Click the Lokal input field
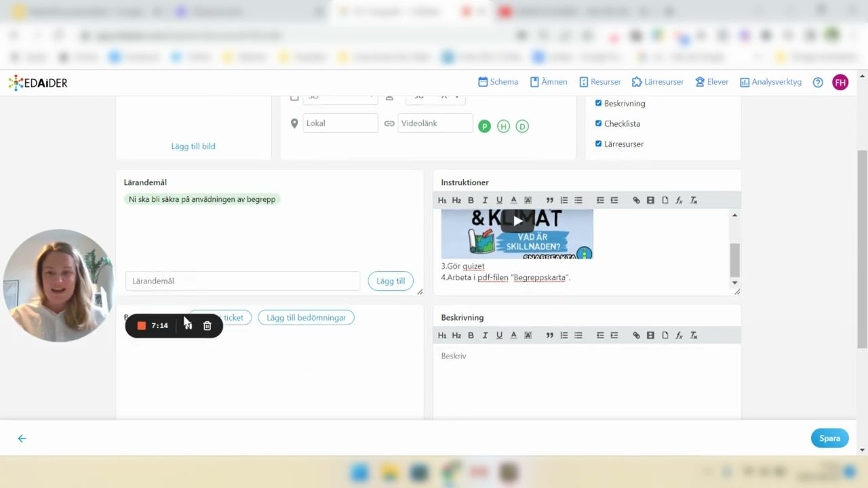Image resolution: width=868 pixels, height=488 pixels. [340, 123]
